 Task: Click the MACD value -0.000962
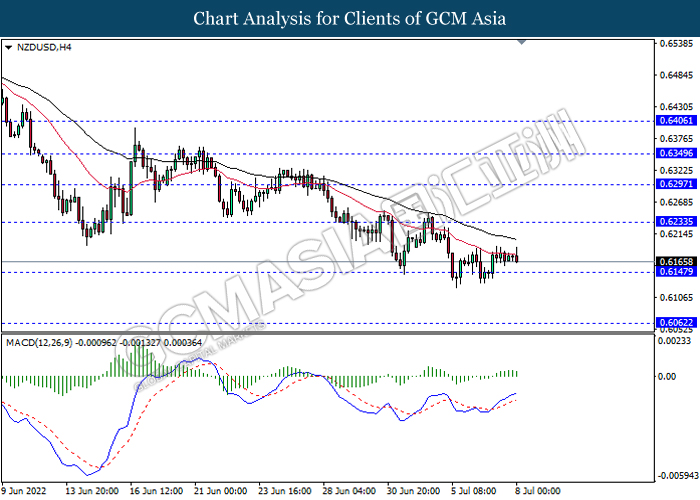[x=96, y=342]
